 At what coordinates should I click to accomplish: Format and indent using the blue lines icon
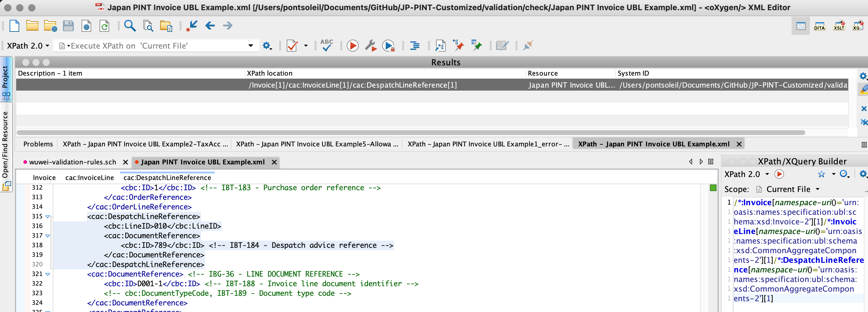[415, 46]
